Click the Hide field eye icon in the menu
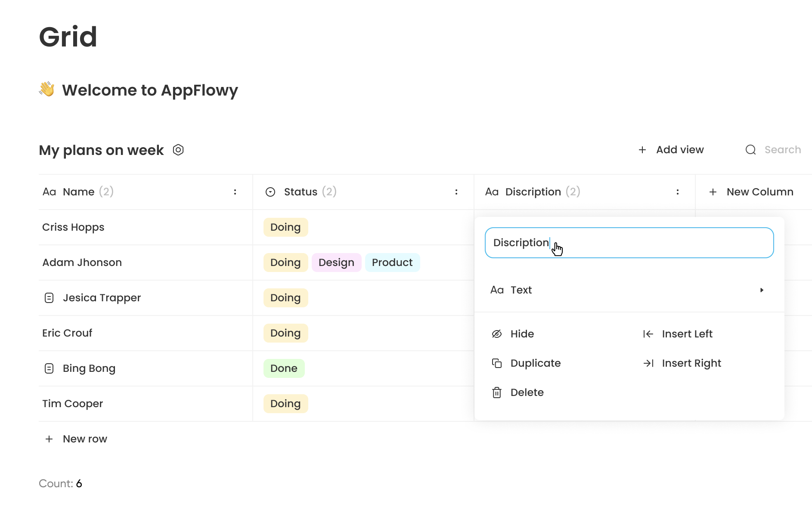The width and height of the screenshot is (812, 507). pyautogui.click(x=497, y=334)
